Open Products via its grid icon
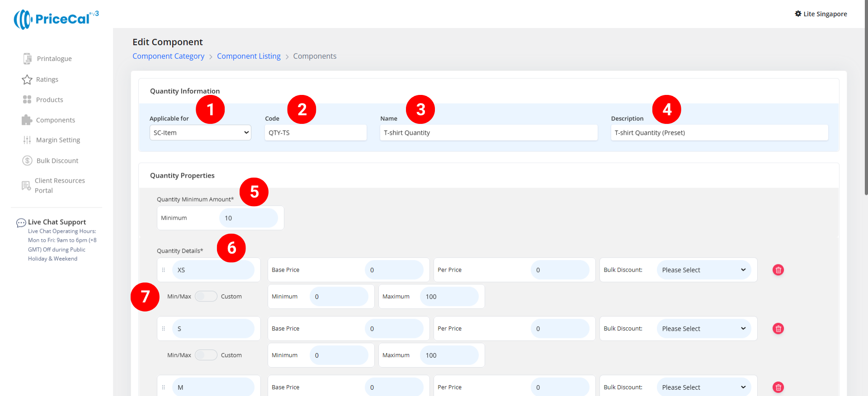868x396 pixels. click(27, 99)
